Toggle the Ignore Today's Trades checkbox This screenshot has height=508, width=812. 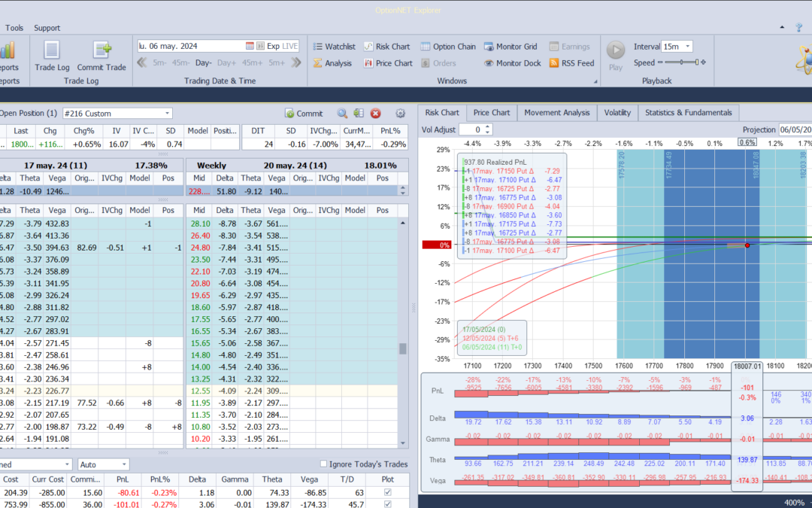pyautogui.click(x=323, y=464)
